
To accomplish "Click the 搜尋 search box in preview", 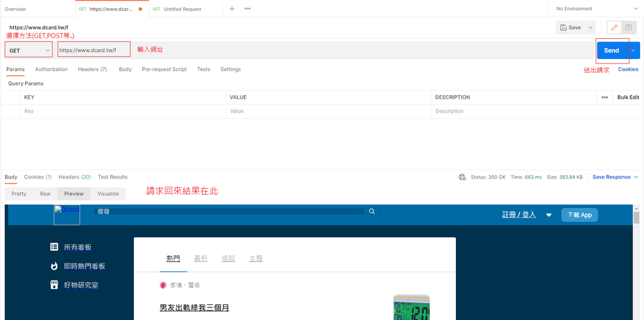I will coord(230,212).
